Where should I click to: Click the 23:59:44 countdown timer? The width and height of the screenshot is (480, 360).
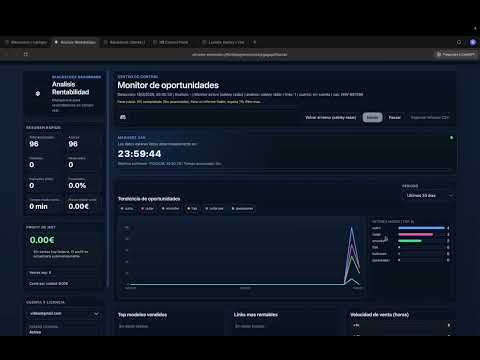pos(140,154)
